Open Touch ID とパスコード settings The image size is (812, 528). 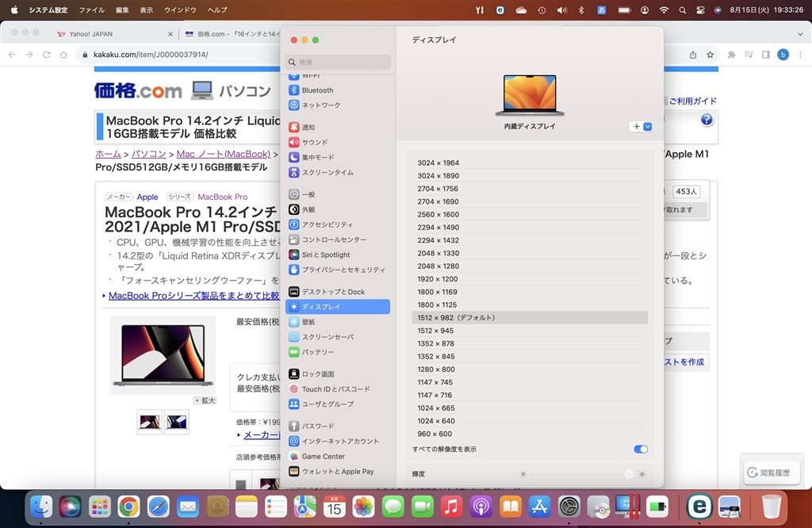point(338,388)
